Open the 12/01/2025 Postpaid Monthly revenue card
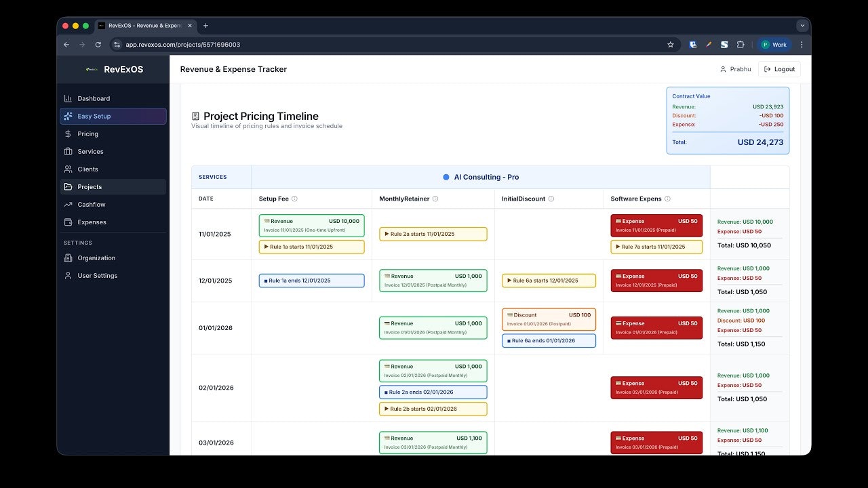This screenshot has height=488, width=868. [x=433, y=281]
